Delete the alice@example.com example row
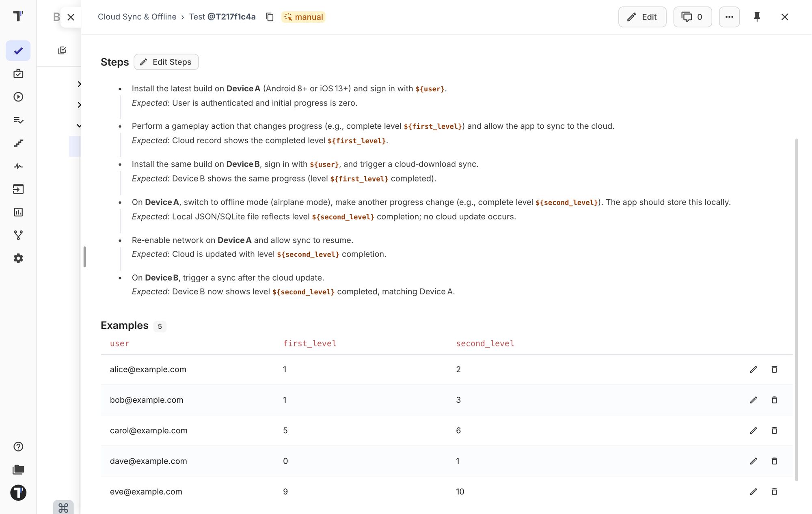This screenshot has height=514, width=812. pyautogui.click(x=774, y=369)
